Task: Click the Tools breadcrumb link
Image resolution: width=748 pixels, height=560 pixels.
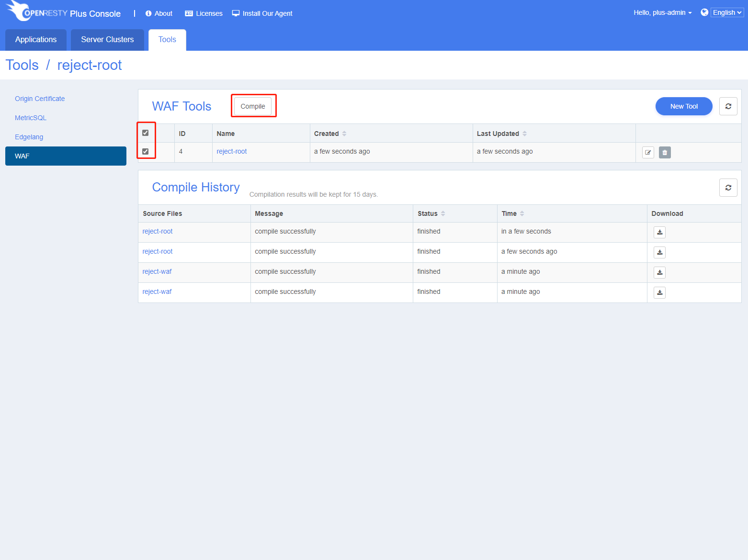Action: tap(22, 65)
